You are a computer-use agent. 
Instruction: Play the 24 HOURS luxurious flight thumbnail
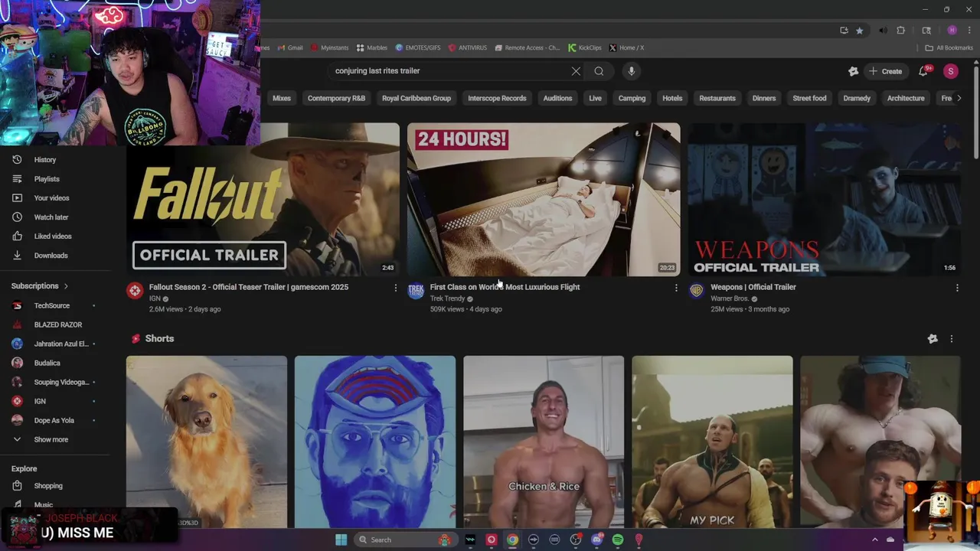[544, 199]
